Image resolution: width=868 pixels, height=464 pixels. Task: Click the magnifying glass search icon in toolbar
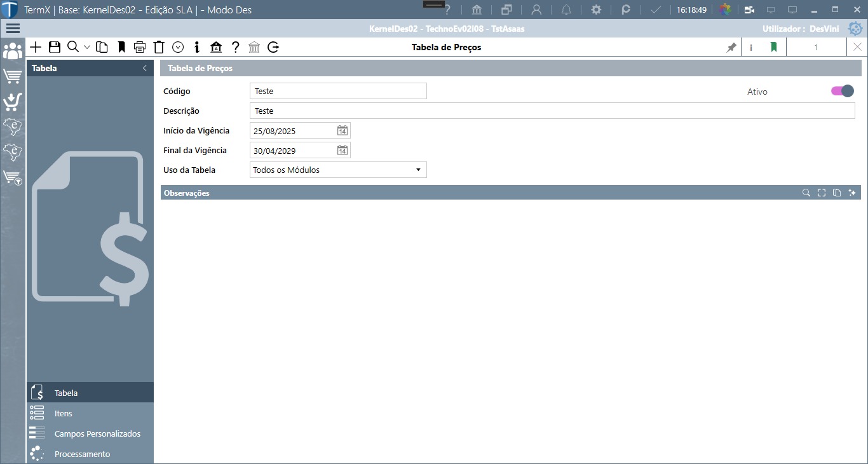[x=73, y=47]
